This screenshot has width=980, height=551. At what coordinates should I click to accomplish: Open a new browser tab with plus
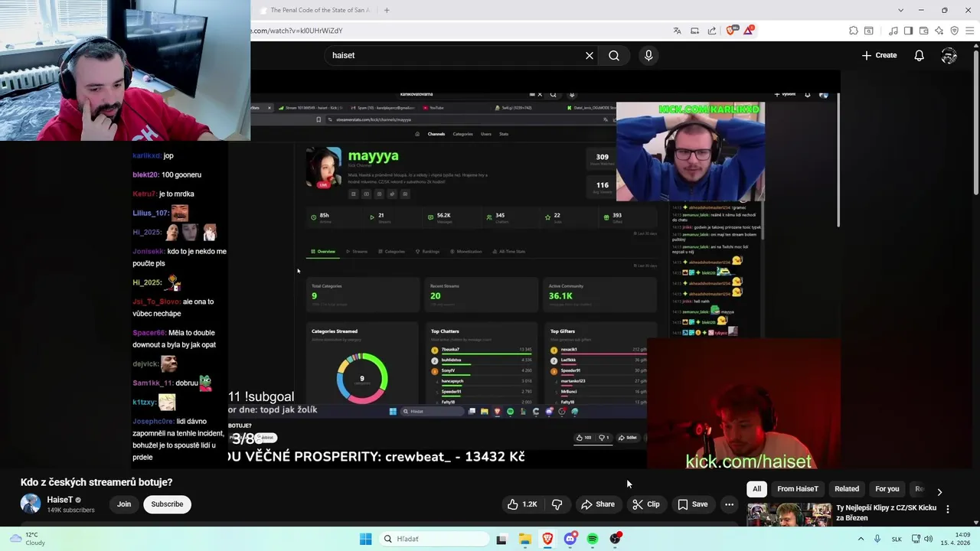click(387, 10)
